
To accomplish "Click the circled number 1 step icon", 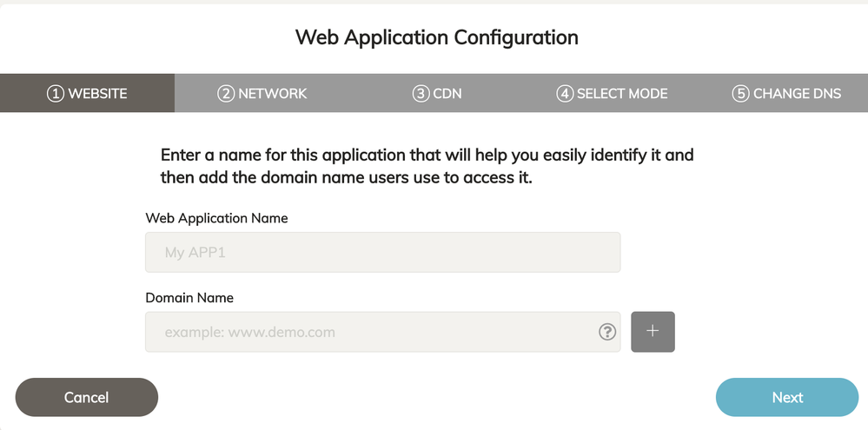I will click(x=56, y=93).
